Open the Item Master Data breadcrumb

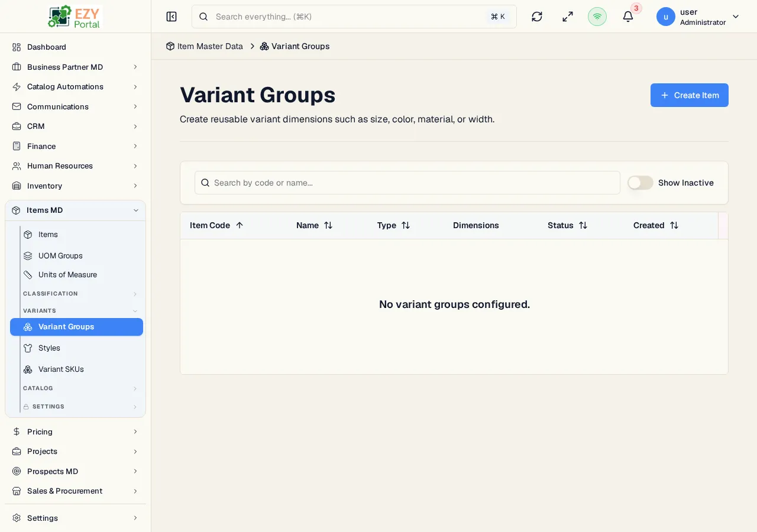[205, 46]
